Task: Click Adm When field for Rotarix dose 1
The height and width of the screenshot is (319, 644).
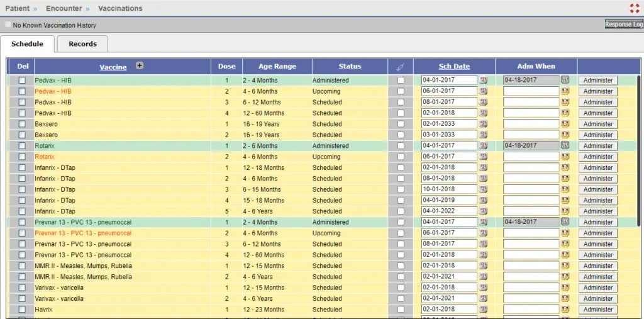Action: coord(531,145)
